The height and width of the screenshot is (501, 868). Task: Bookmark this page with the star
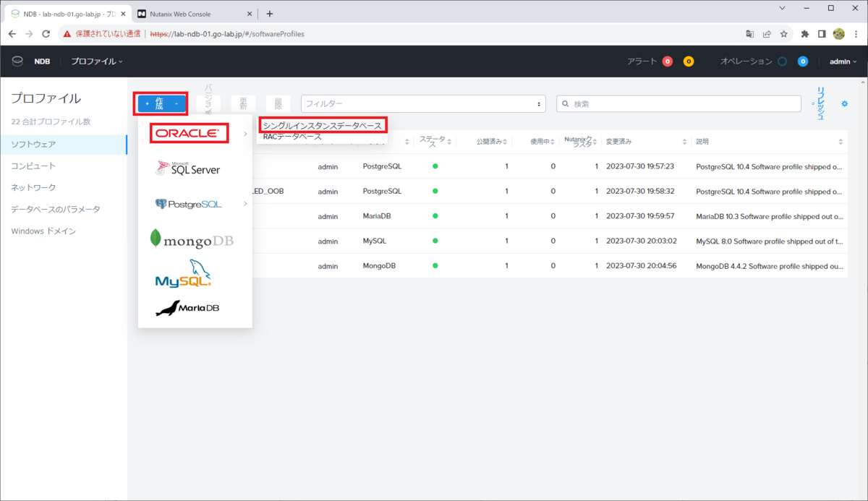(x=783, y=34)
